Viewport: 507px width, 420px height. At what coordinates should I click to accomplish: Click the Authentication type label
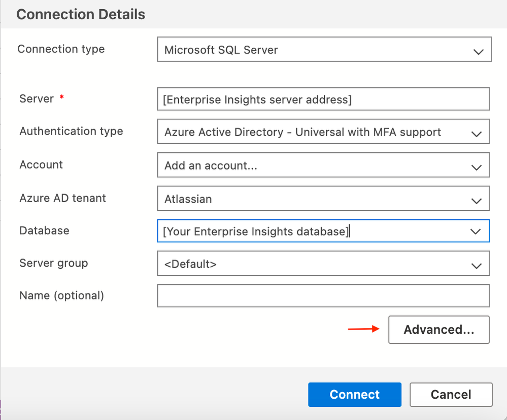tap(71, 131)
